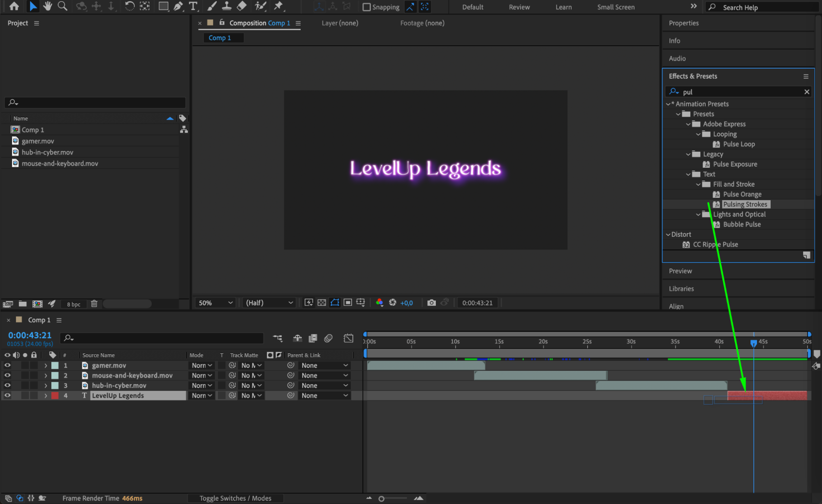Click the Take Snapshot camera icon
Screen dimensions: 822x504
431,303
